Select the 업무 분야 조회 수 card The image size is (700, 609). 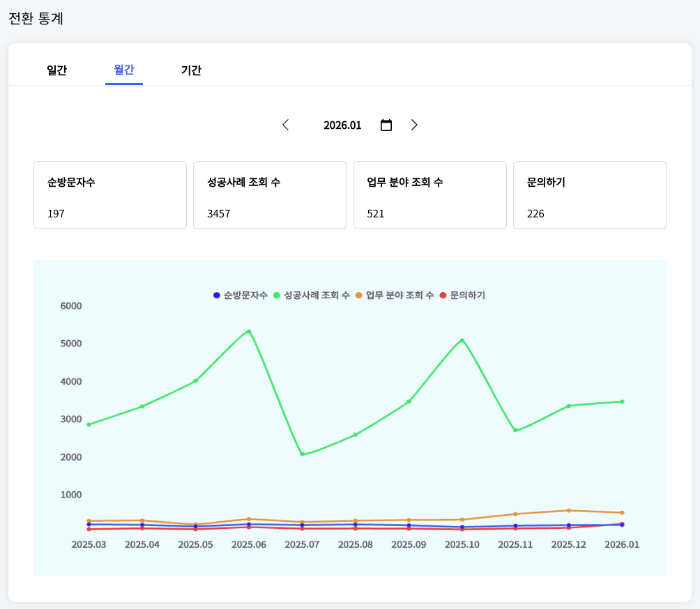pyautogui.click(x=430, y=195)
